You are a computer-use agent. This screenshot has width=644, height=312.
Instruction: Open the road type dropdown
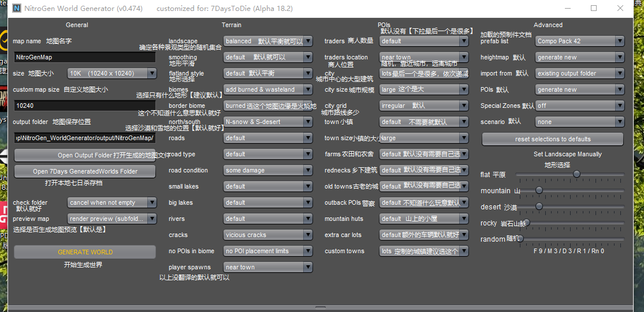(x=268, y=154)
